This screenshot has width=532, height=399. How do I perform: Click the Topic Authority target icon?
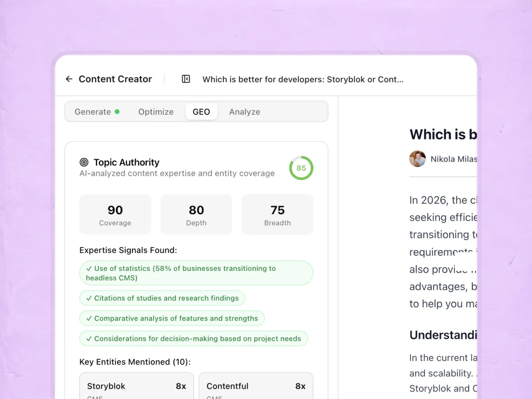(x=84, y=162)
